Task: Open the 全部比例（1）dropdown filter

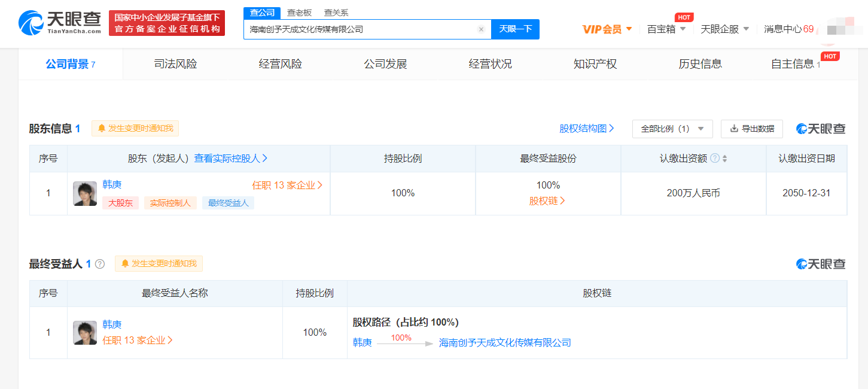Action: click(x=672, y=129)
